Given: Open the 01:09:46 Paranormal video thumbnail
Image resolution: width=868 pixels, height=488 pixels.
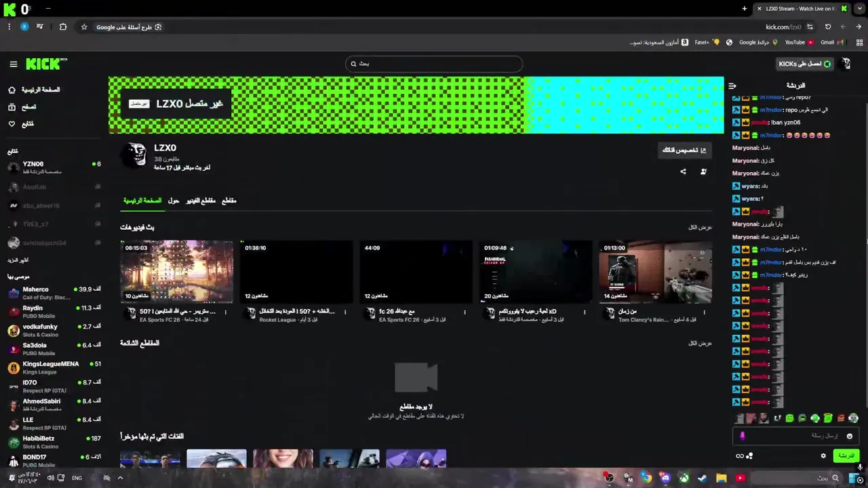Looking at the screenshot, I should click(536, 272).
